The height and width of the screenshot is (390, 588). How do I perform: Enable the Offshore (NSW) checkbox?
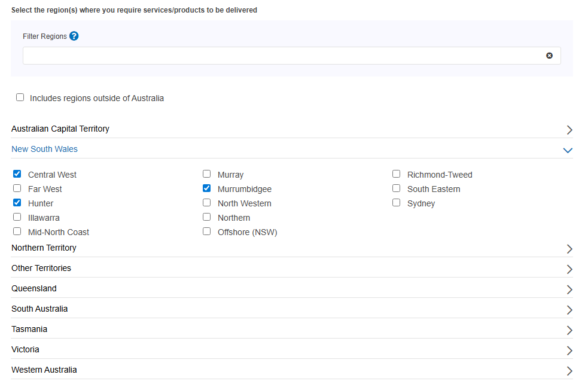[206, 231]
